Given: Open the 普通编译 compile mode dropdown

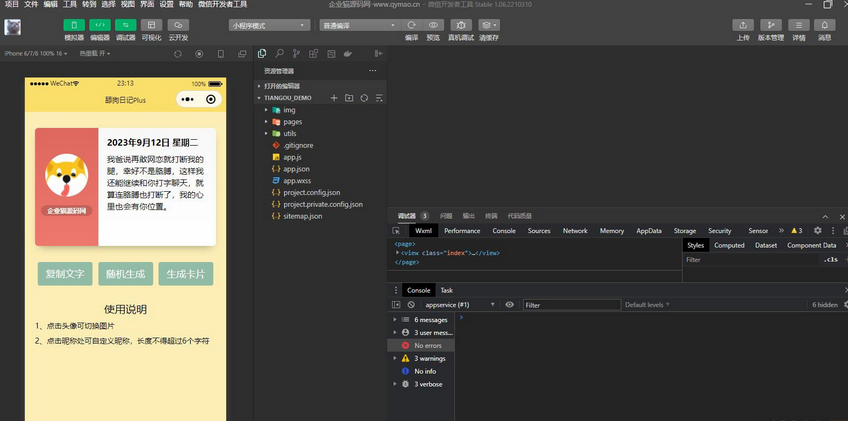Looking at the screenshot, I should (x=359, y=25).
